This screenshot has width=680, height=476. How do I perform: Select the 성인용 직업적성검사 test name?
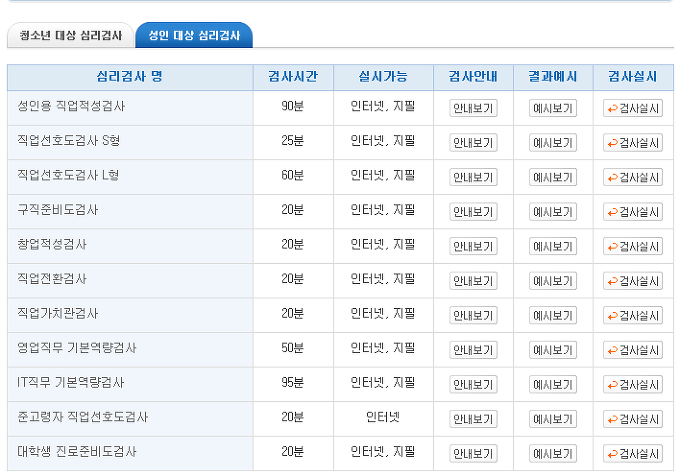pyautogui.click(x=71, y=106)
